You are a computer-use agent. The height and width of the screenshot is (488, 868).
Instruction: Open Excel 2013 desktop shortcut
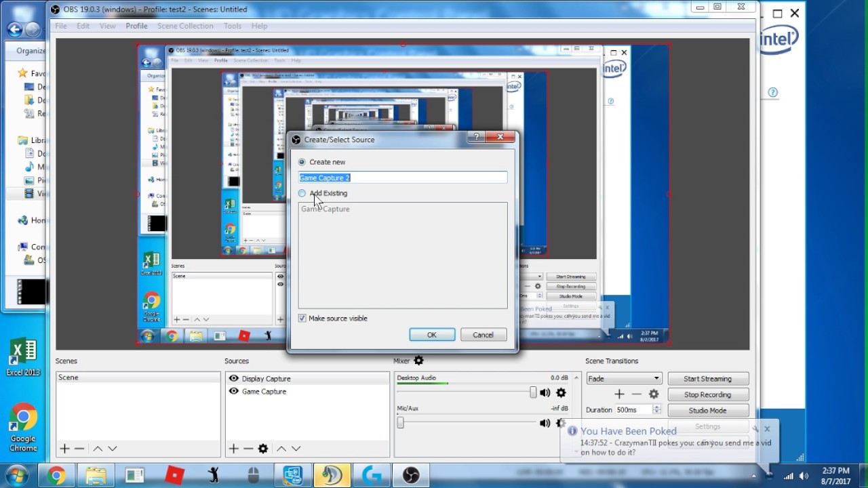pyautogui.click(x=23, y=357)
